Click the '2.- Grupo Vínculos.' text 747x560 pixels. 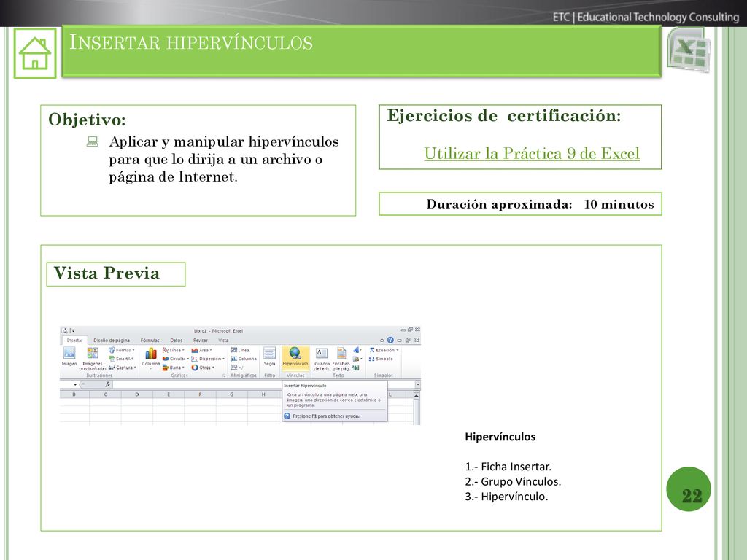pos(513,481)
